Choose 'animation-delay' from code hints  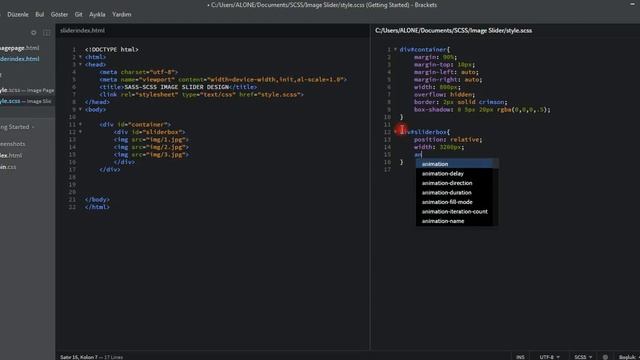pos(454,173)
